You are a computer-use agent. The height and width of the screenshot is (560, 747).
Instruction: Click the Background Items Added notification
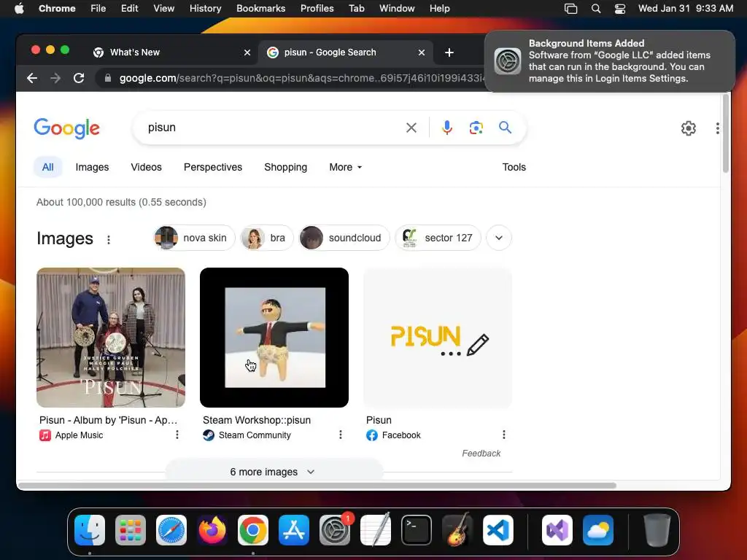(610, 61)
